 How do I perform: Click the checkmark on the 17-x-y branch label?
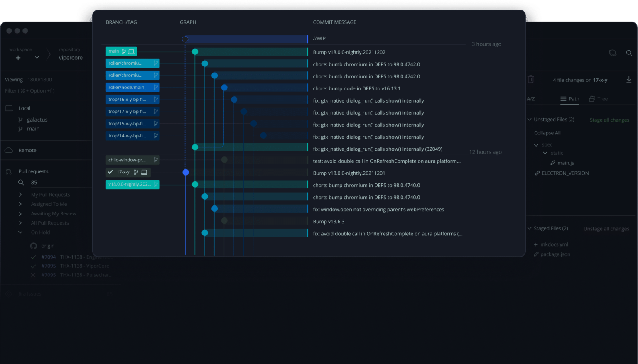point(110,171)
